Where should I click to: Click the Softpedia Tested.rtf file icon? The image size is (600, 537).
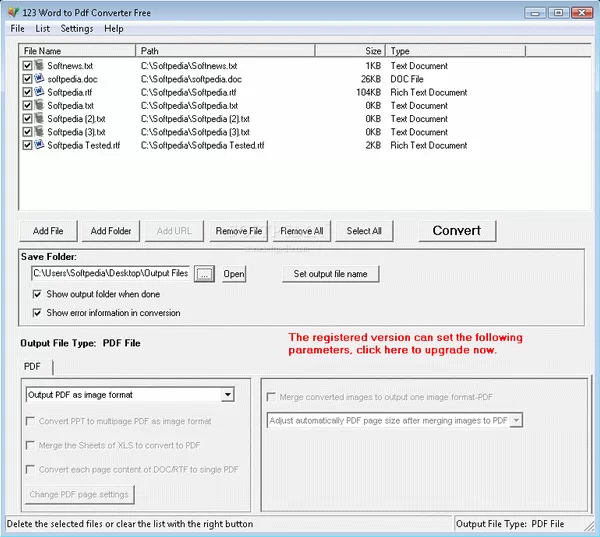(39, 145)
